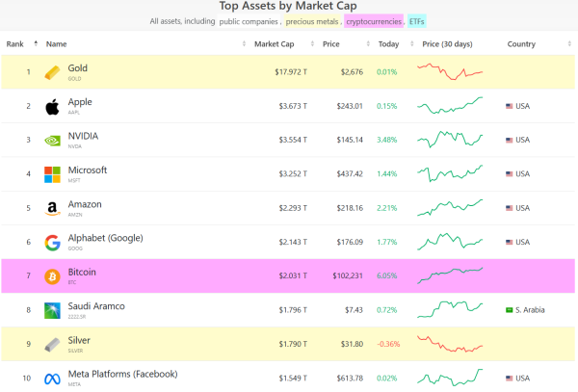This screenshot has height=392, width=578.
Task: View Silver 30-day price chart
Action: click(x=450, y=344)
